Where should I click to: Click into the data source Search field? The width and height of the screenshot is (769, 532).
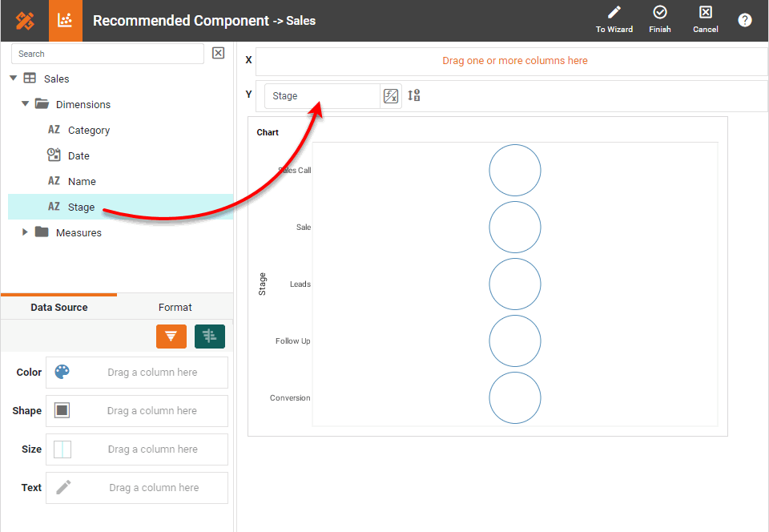(x=107, y=54)
